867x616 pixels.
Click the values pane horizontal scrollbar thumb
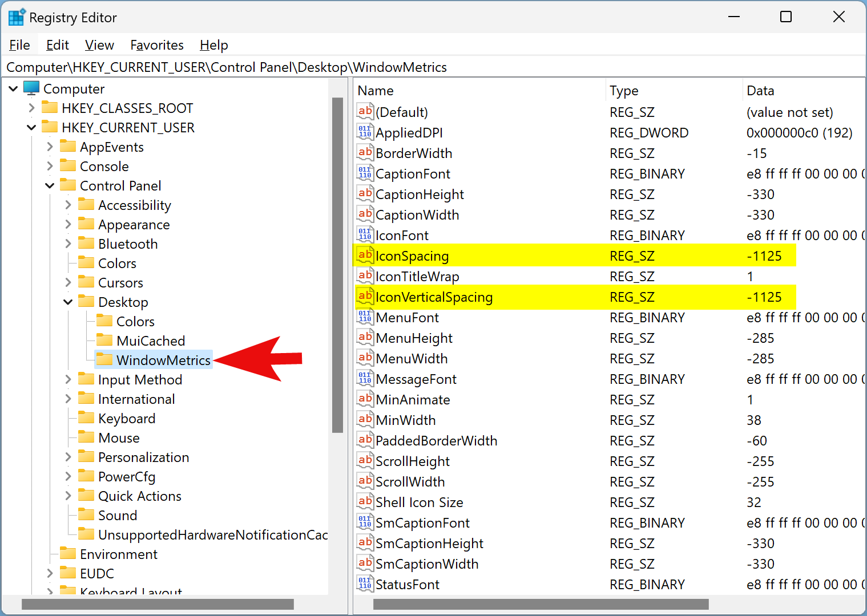click(x=541, y=604)
